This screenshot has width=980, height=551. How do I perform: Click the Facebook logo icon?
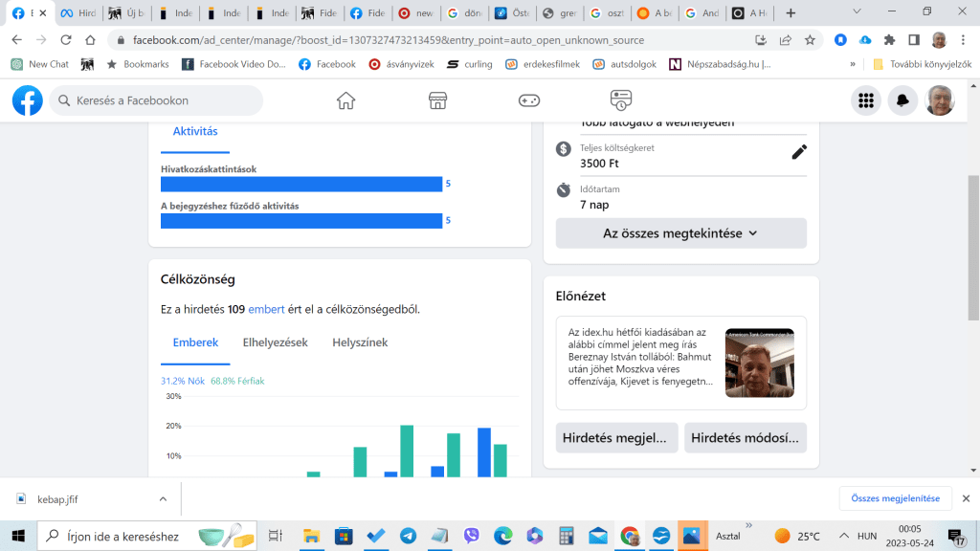(28, 100)
